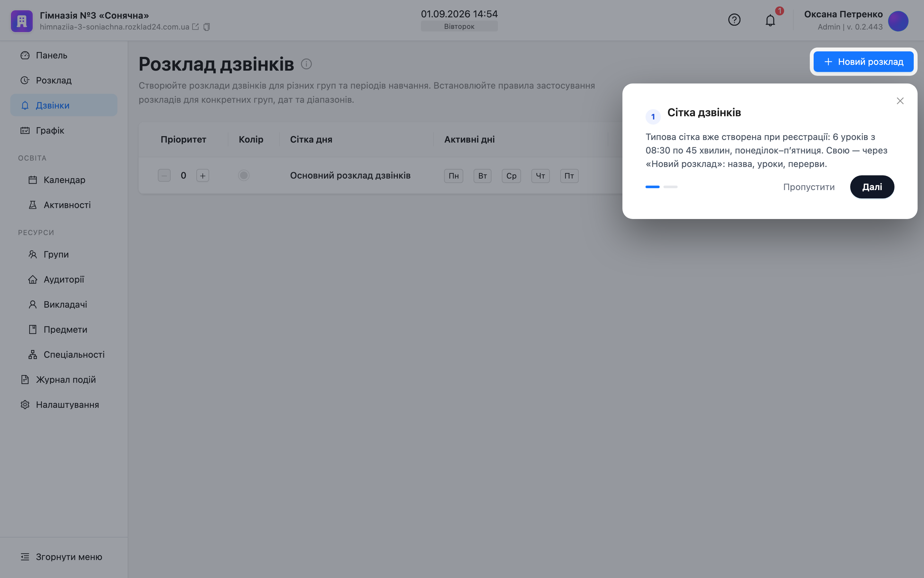Open Графік in the sidebar
This screenshot has width=924, height=578.
[64, 130]
